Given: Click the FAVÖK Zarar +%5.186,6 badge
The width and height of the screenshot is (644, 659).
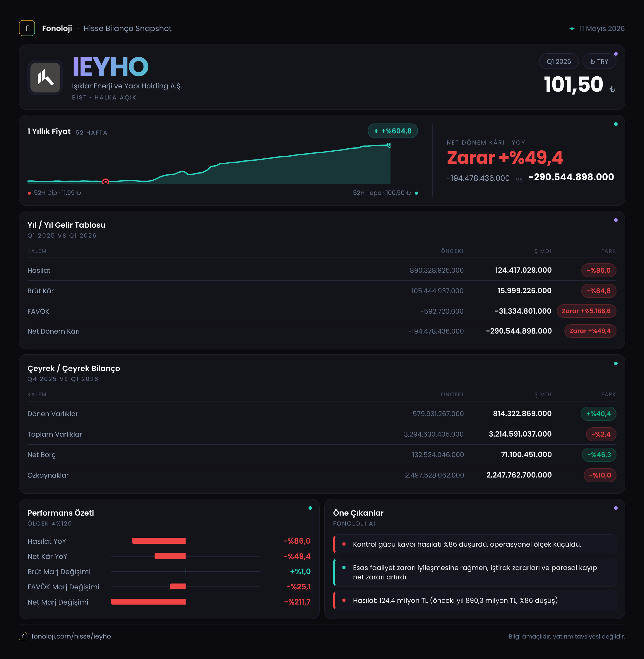Looking at the screenshot, I should [x=586, y=311].
